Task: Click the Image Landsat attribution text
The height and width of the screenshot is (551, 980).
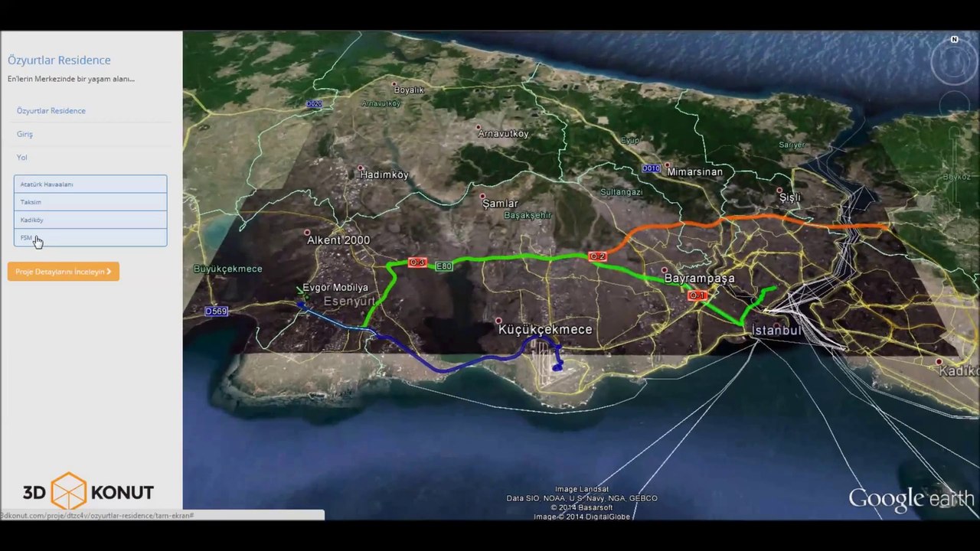Action: [582, 490]
